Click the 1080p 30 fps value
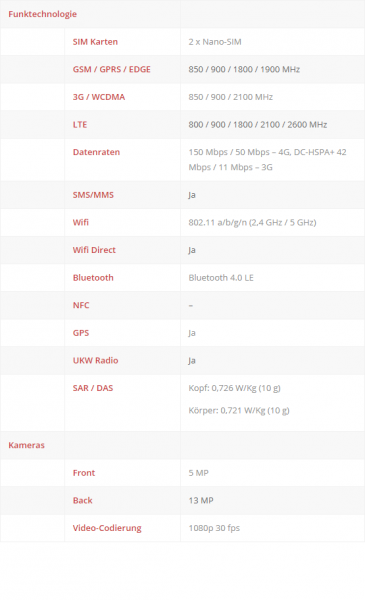The height and width of the screenshot is (600, 365). pos(214,528)
